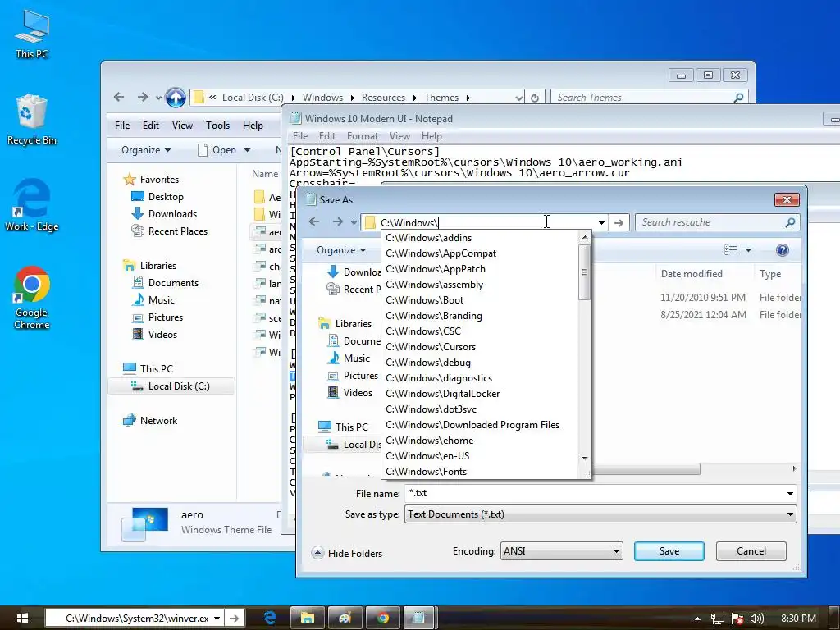Open Save As help question mark icon

[x=782, y=250]
